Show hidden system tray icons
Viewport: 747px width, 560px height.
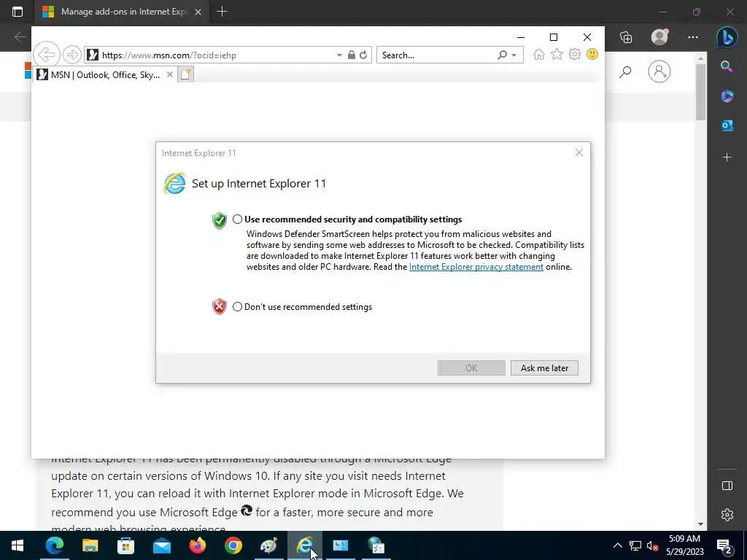click(617, 545)
